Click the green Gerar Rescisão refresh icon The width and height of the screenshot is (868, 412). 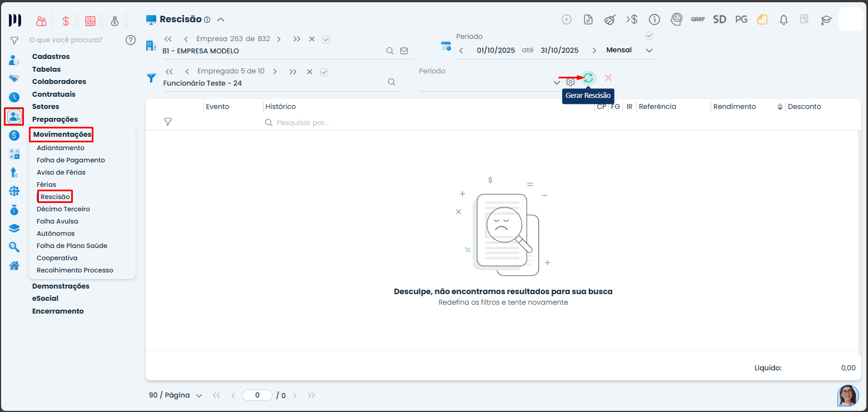[588, 78]
